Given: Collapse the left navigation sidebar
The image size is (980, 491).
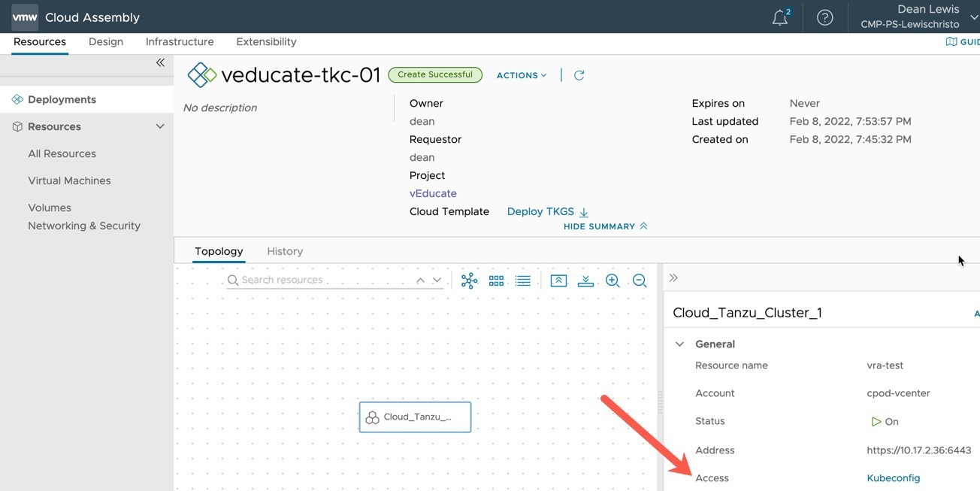Looking at the screenshot, I should (x=160, y=62).
